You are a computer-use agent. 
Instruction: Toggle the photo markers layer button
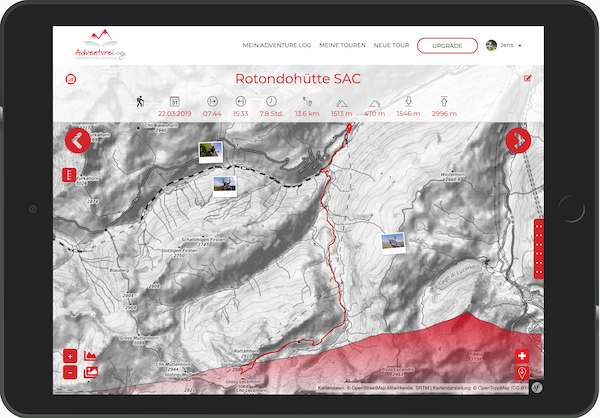91,372
